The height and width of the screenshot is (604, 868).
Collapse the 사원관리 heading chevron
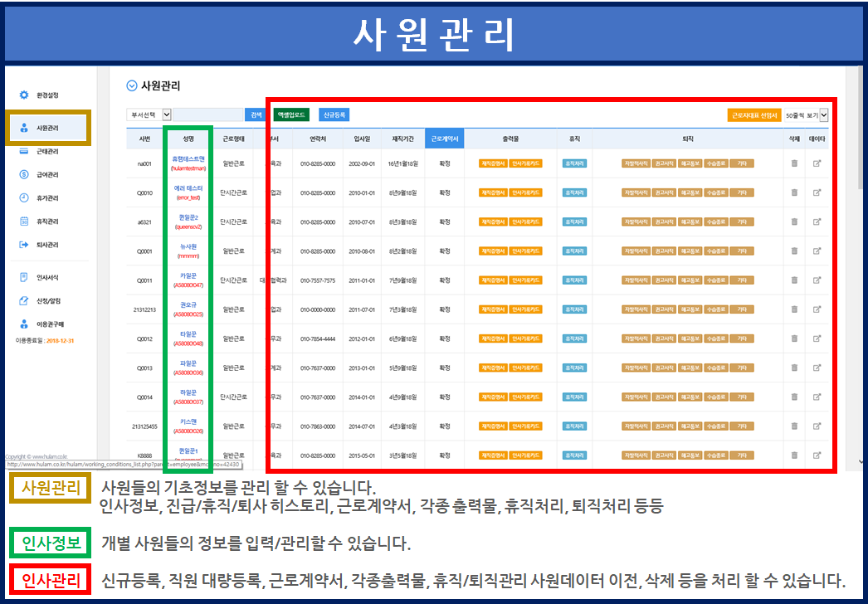tap(131, 85)
